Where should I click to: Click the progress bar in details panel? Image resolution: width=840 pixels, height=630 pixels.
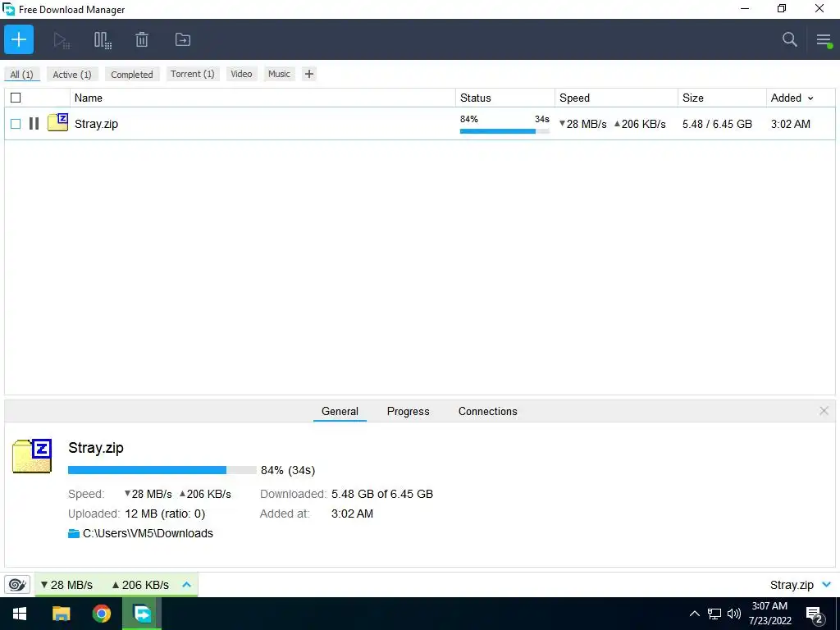pos(162,470)
